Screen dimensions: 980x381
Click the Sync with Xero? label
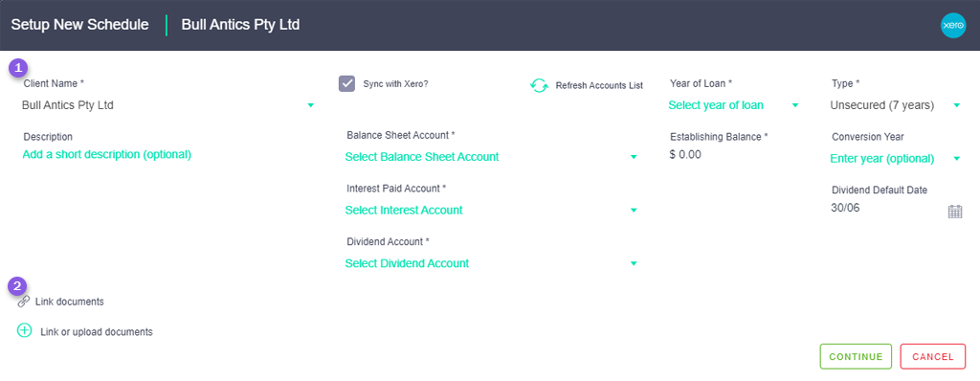395,84
